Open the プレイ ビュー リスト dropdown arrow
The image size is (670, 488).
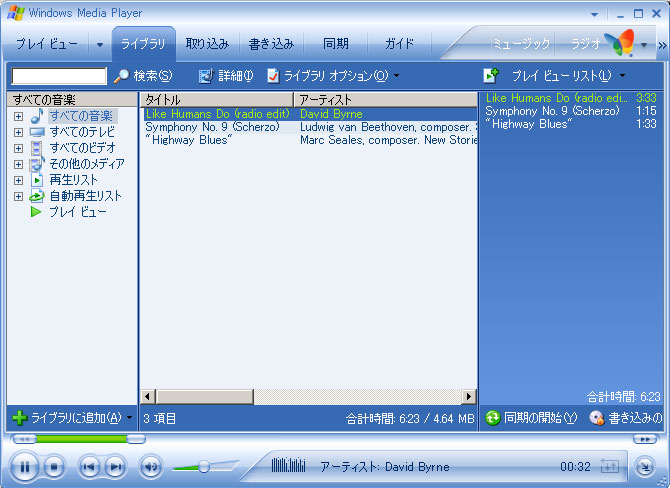622,76
